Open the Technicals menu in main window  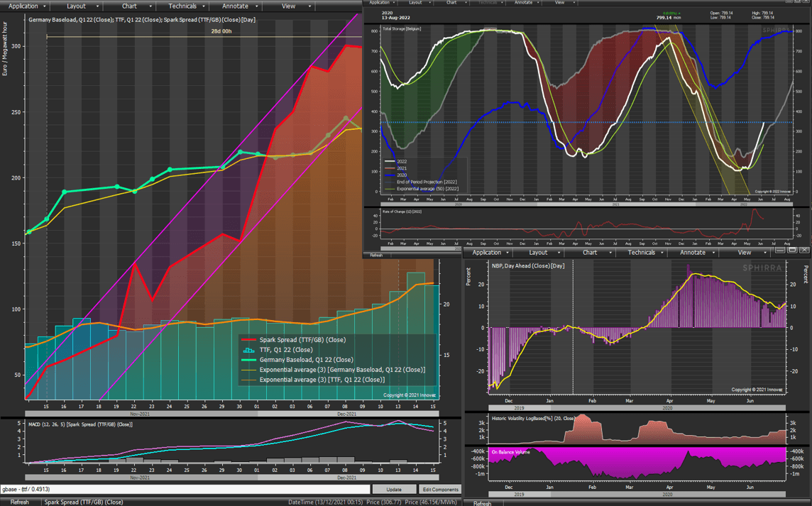[x=182, y=6]
